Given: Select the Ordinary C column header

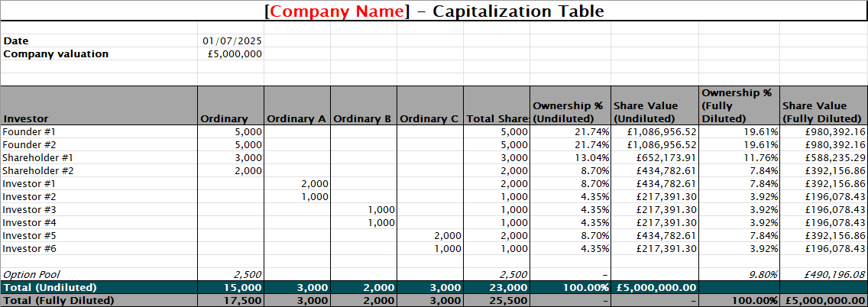Looking at the screenshot, I should 429,118.
